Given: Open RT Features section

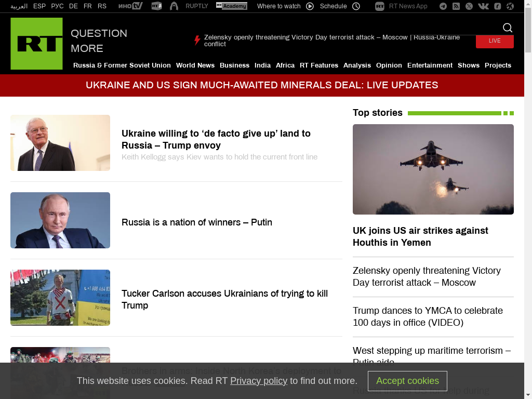Looking at the screenshot, I should (x=319, y=65).
